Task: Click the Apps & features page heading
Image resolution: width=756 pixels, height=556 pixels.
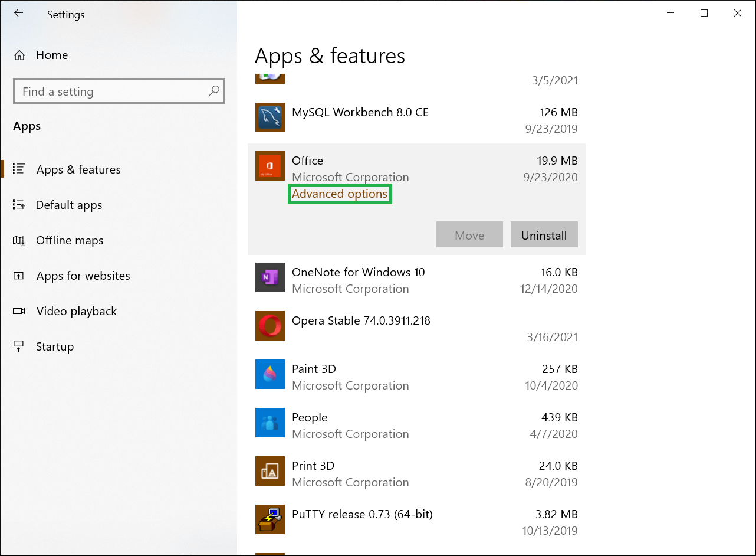Action: pos(330,56)
